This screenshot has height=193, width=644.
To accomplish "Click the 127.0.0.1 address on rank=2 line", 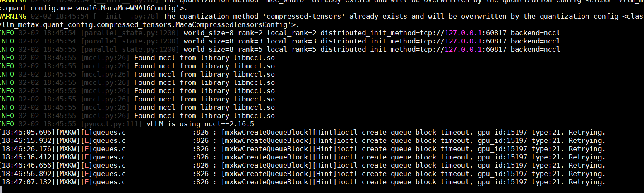I will click(463, 33).
